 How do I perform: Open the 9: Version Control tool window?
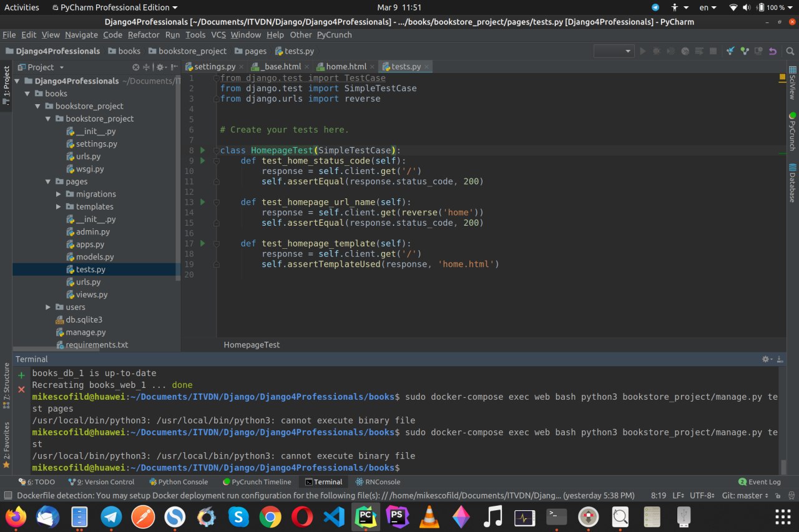click(101, 482)
